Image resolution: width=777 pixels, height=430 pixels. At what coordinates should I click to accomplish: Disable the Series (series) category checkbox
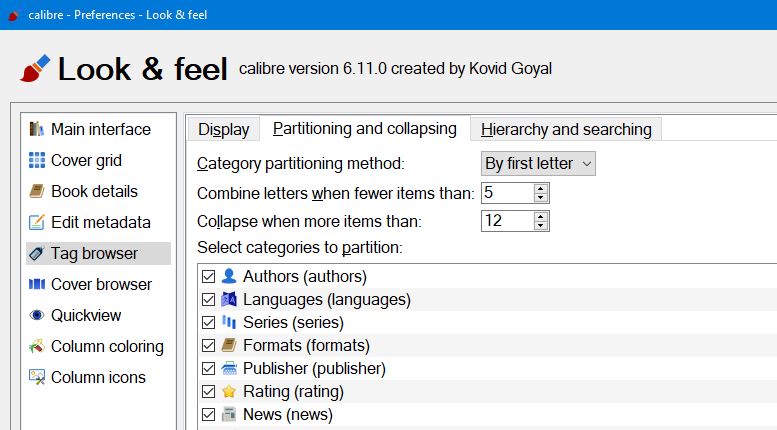tap(208, 322)
